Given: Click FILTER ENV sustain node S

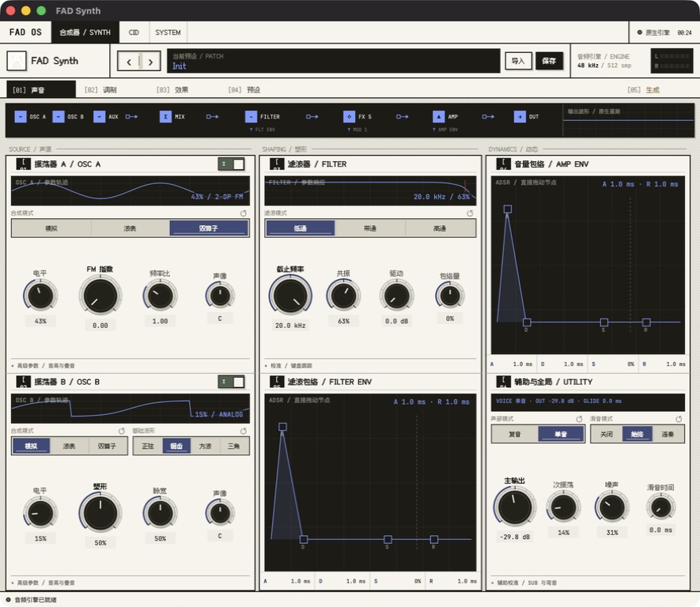Looking at the screenshot, I should (x=388, y=539).
